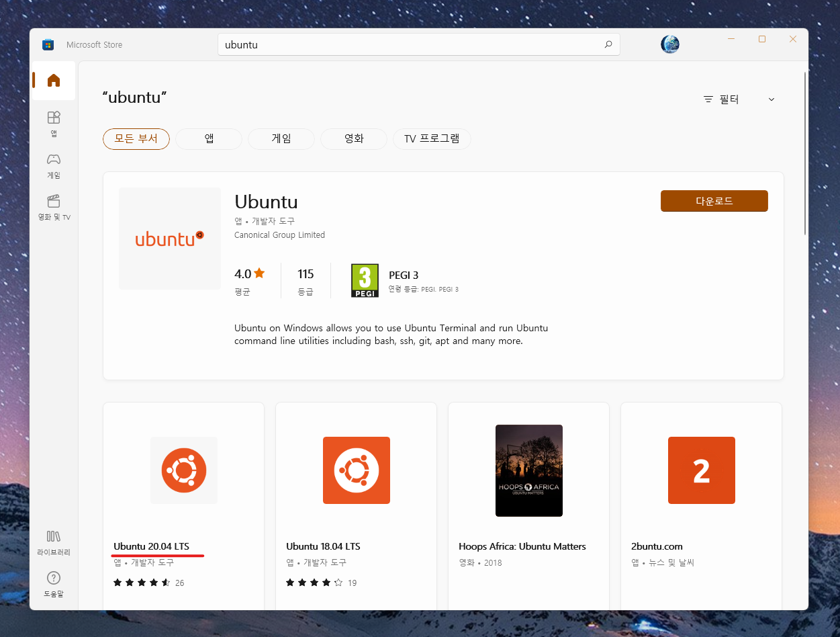Expand the filter (필터) dropdown chevron

coord(772,99)
